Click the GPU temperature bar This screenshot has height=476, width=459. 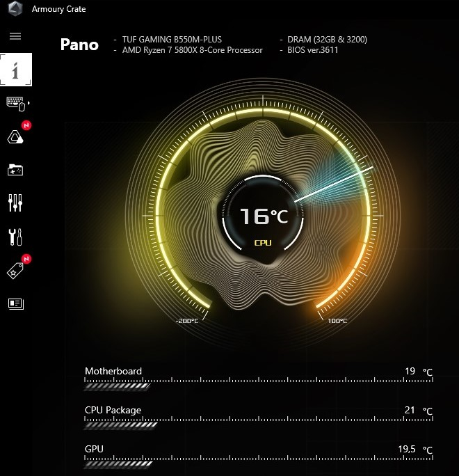(259, 461)
